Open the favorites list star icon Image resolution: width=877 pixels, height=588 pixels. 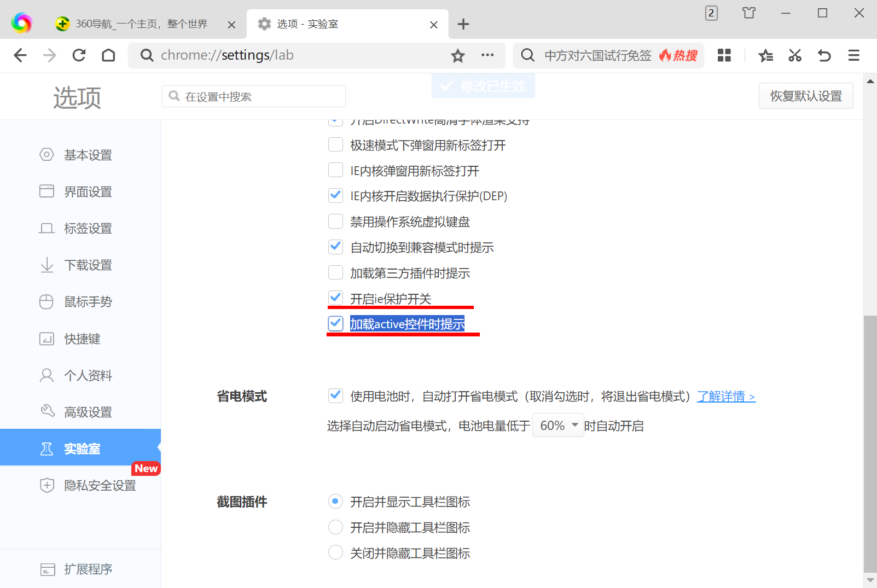click(x=765, y=55)
